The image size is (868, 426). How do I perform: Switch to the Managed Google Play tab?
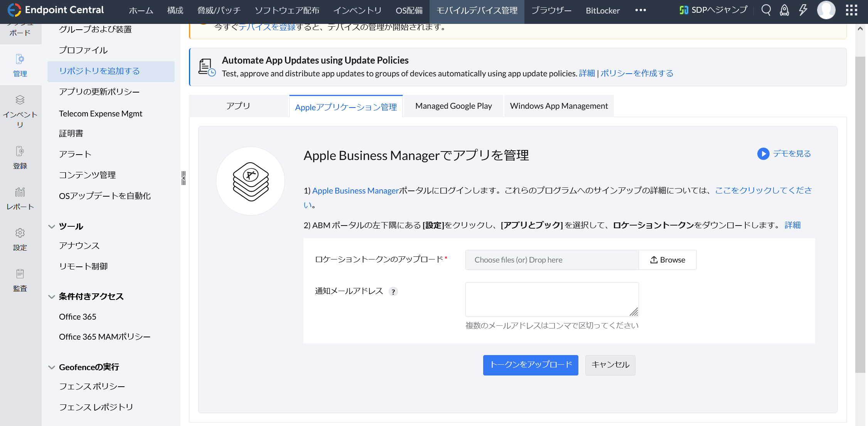[453, 106]
